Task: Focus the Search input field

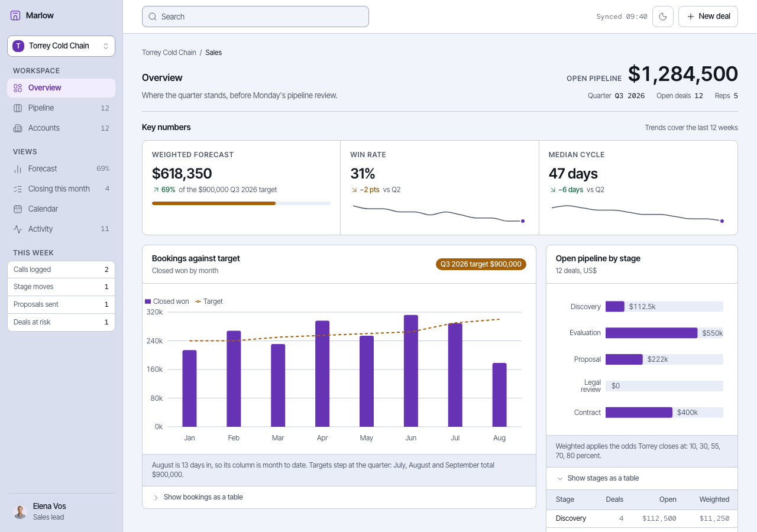Action: click(x=255, y=17)
